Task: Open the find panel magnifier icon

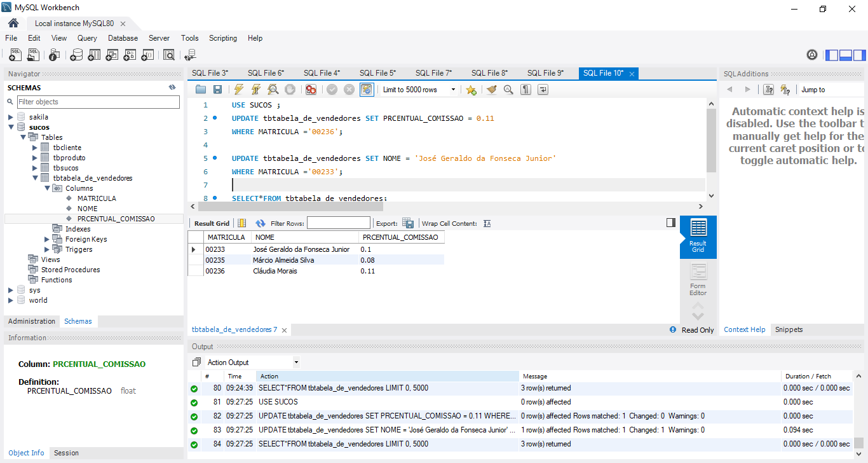Action: [x=508, y=90]
